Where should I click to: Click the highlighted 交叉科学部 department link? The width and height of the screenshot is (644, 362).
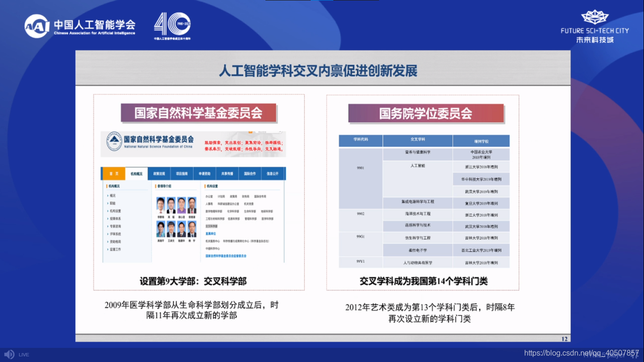click(212, 226)
